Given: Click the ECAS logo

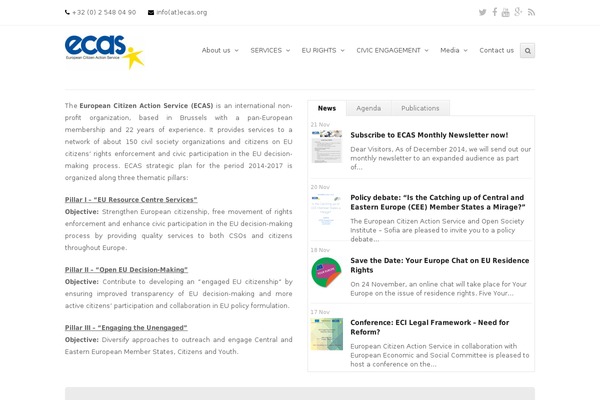Looking at the screenshot, I should point(104,52).
